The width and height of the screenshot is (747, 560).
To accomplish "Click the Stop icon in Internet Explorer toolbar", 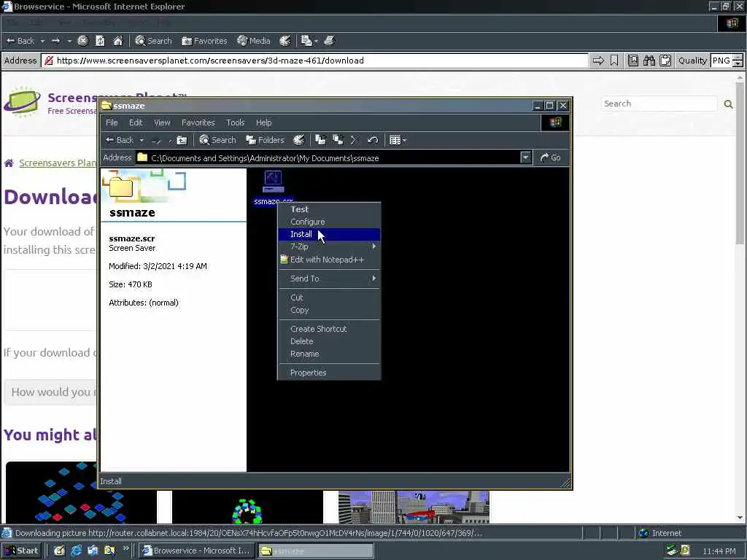I will 82,41.
